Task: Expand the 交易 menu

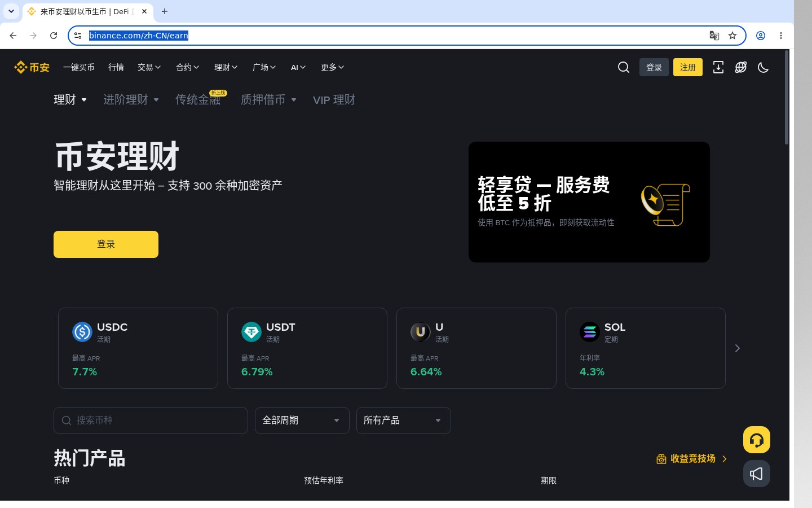Action: [x=149, y=67]
